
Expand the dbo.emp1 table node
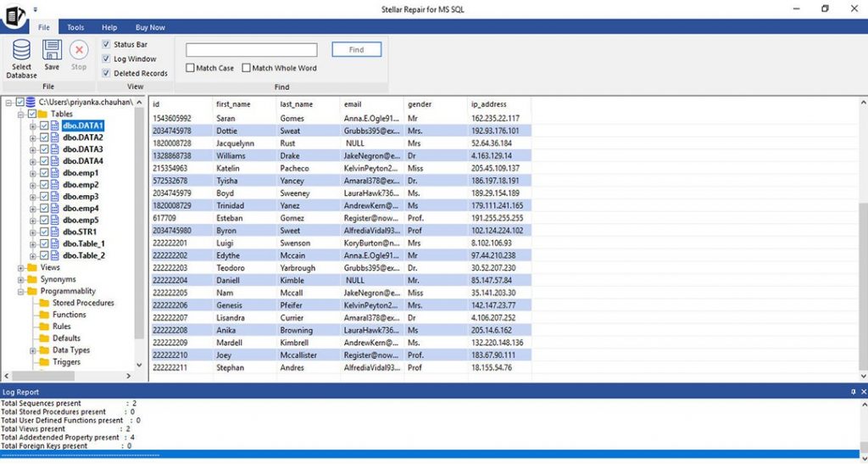coord(33,173)
